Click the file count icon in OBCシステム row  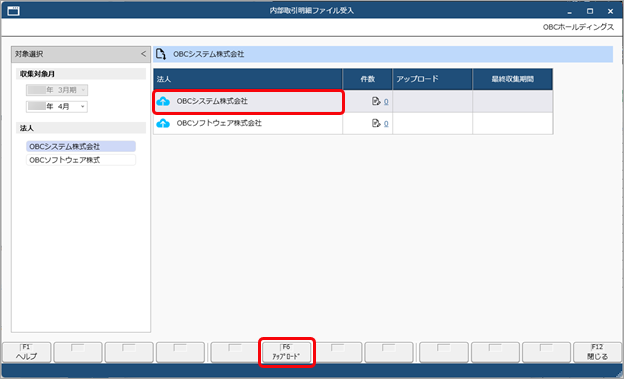(x=376, y=101)
